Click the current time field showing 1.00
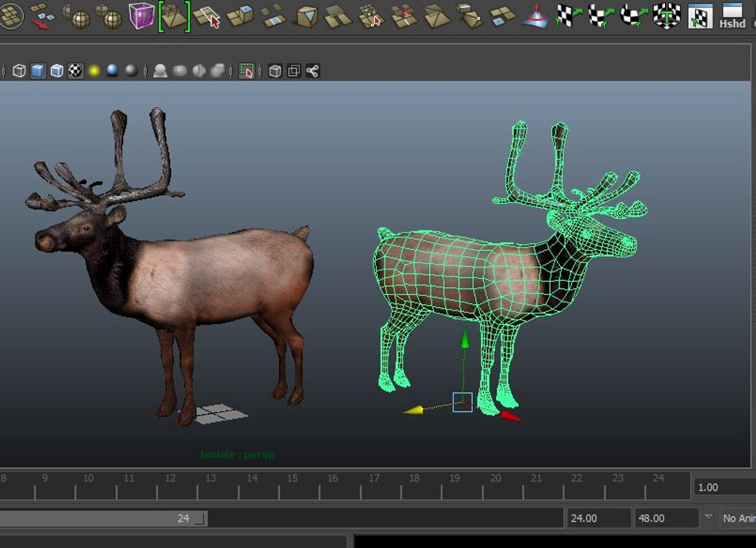The height and width of the screenshot is (548, 756). 725,487
